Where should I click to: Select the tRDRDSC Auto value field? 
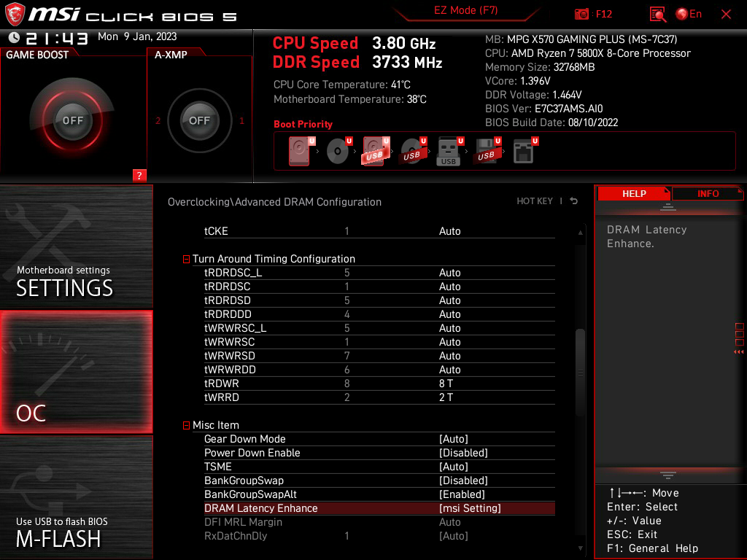449,286
